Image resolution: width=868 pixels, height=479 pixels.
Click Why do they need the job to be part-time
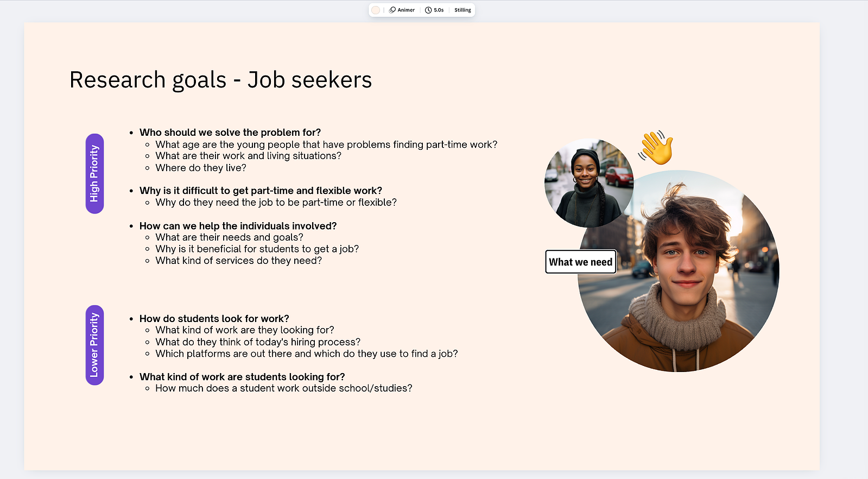(x=276, y=202)
